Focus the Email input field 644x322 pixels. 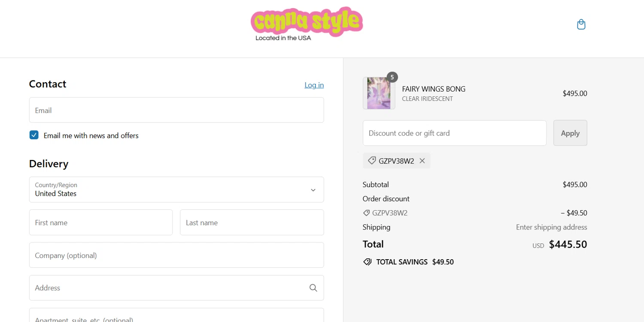tap(176, 110)
